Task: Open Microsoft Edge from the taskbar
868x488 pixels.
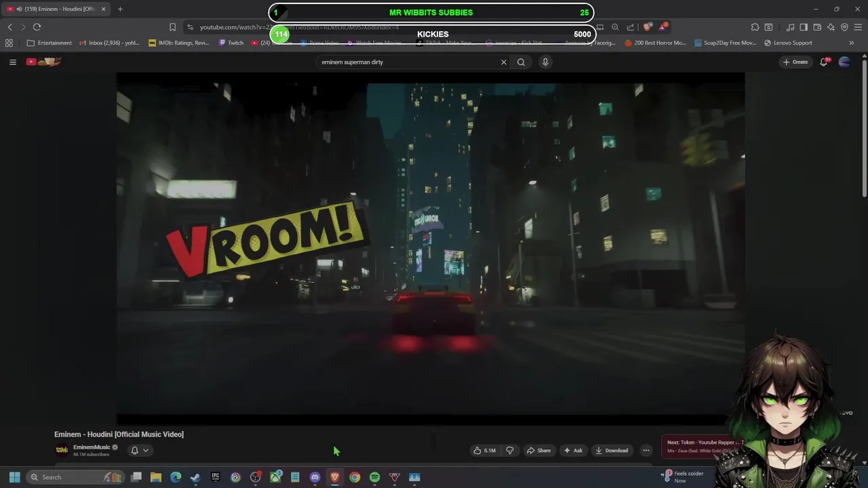Action: point(176,477)
